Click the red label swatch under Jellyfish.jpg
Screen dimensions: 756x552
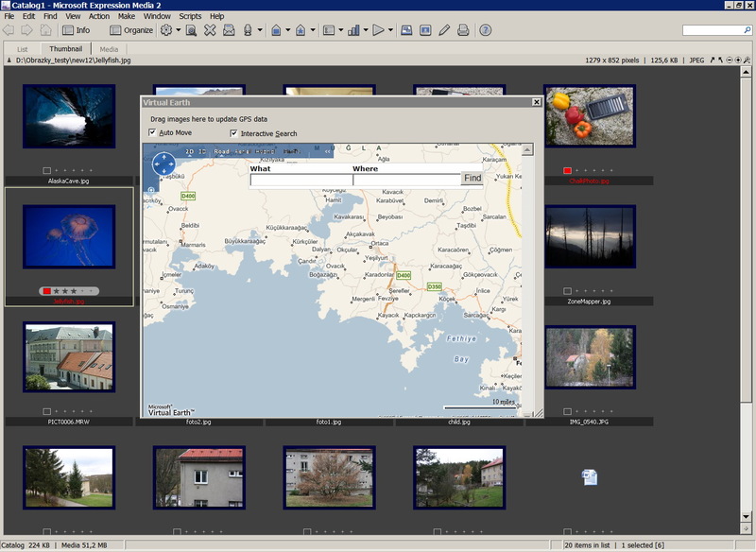(46, 291)
